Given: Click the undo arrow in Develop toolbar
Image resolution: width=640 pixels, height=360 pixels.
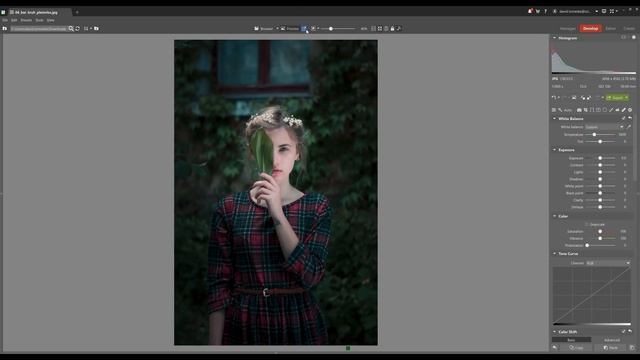Looking at the screenshot, I should [554, 98].
